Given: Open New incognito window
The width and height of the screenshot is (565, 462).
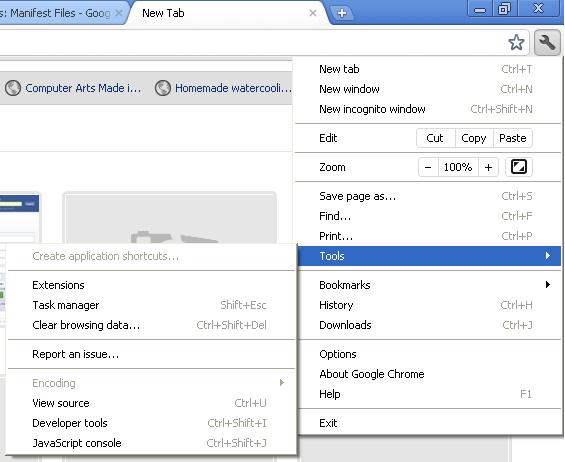Looking at the screenshot, I should 428,109.
